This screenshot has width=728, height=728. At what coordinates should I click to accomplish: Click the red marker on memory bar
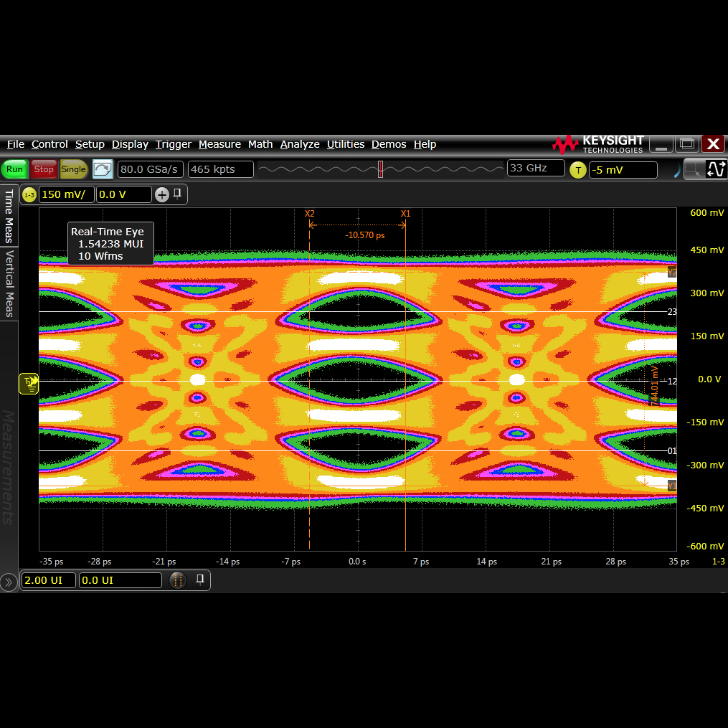click(x=380, y=169)
